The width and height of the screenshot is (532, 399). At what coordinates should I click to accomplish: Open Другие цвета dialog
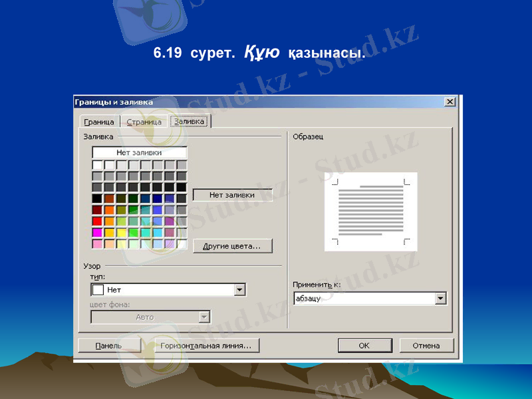pyautogui.click(x=233, y=245)
